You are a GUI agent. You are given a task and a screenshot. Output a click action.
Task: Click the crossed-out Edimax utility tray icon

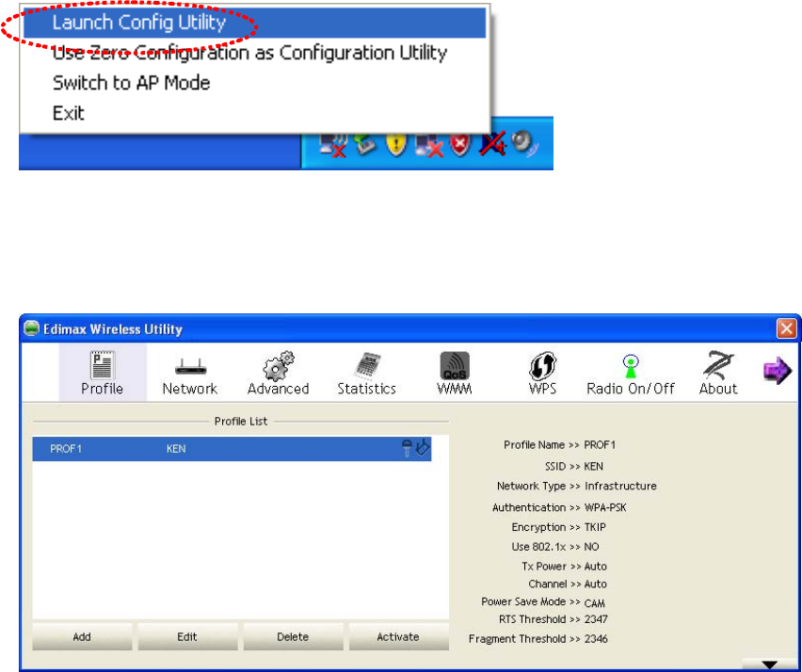coord(492,143)
